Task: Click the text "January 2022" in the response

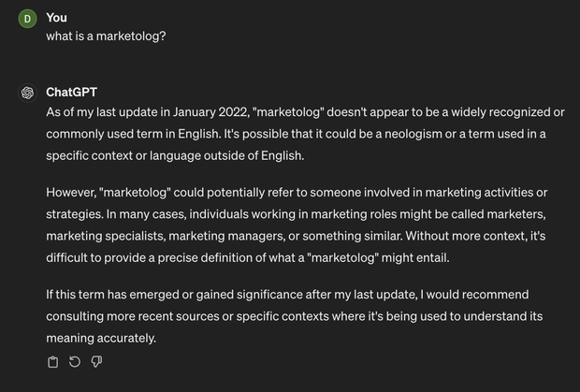Action: (x=210, y=112)
